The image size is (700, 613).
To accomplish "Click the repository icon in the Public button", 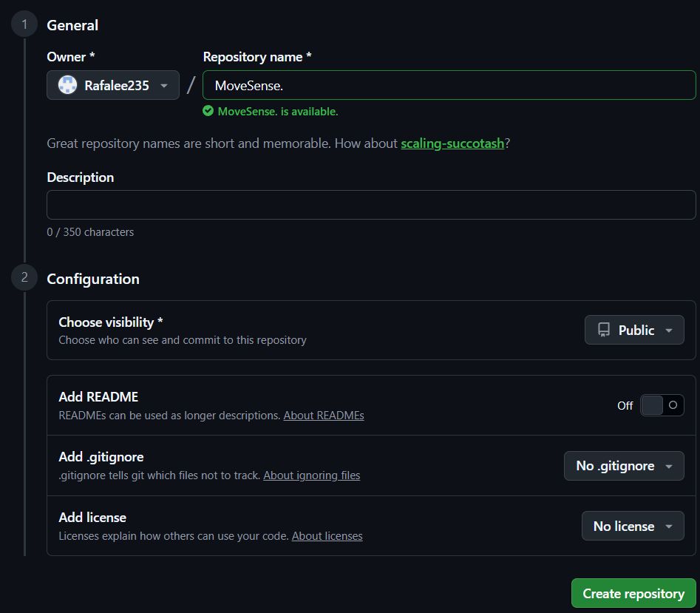I will 604,330.
